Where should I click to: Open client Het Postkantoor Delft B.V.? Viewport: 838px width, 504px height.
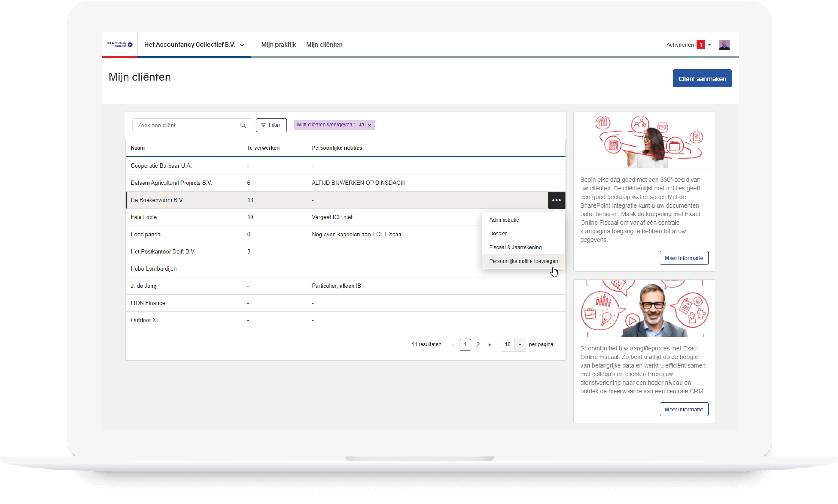163,252
